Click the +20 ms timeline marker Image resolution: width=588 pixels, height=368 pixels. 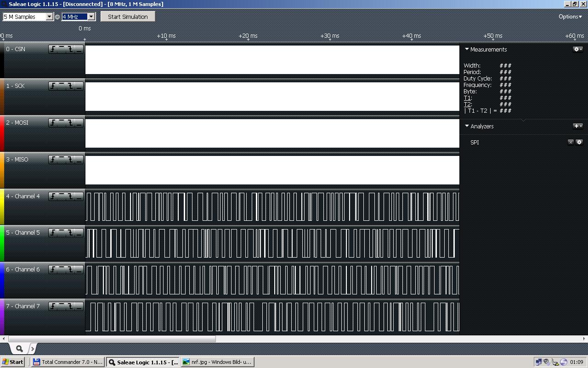[x=248, y=36]
